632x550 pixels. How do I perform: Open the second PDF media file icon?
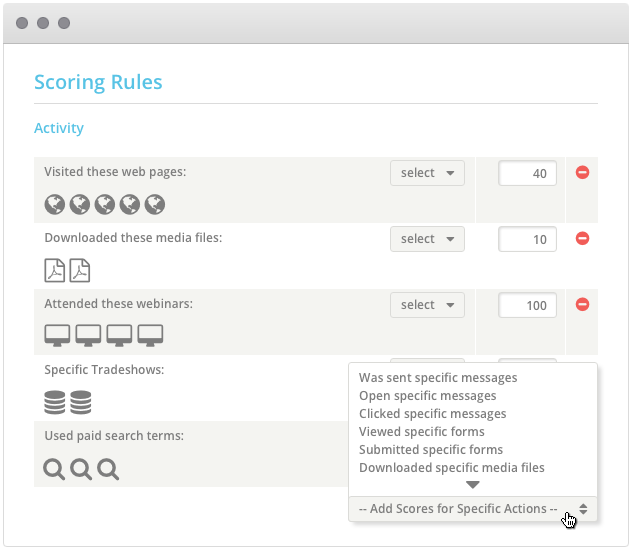tap(80, 270)
